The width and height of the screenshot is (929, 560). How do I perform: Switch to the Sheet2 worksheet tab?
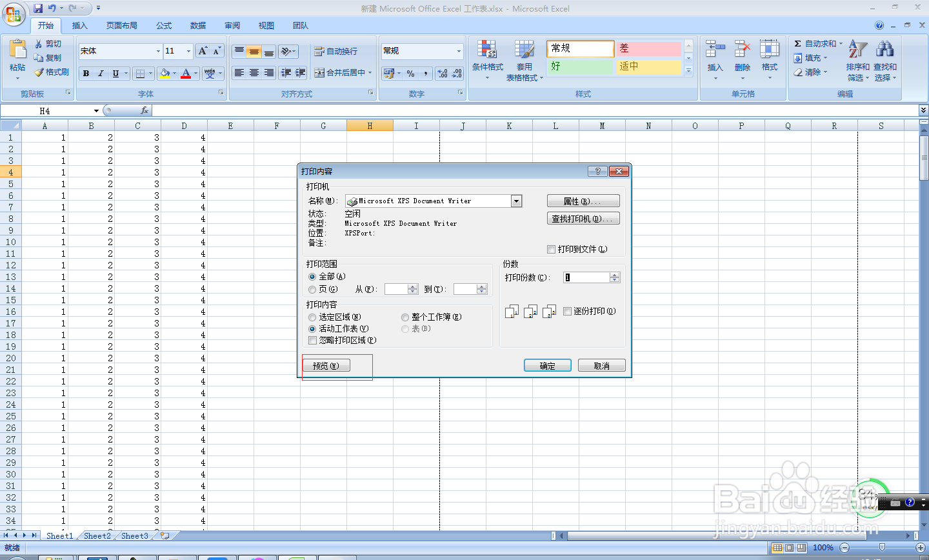tap(97, 535)
